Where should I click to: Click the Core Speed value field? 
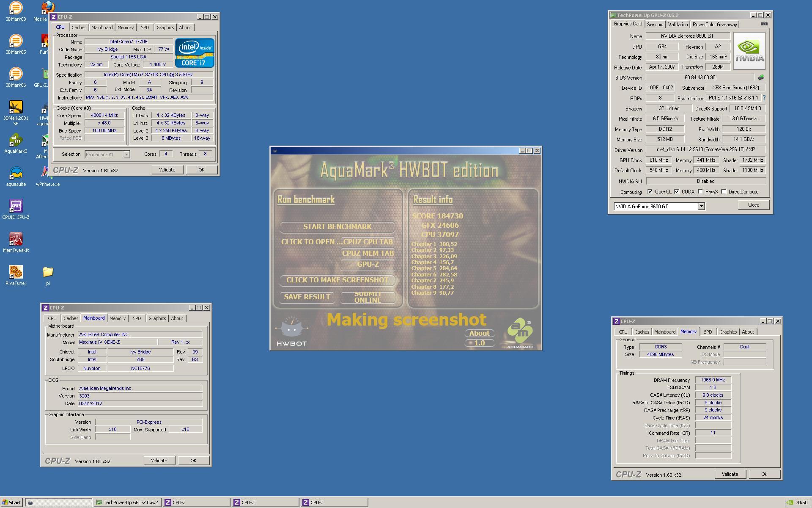coord(104,116)
